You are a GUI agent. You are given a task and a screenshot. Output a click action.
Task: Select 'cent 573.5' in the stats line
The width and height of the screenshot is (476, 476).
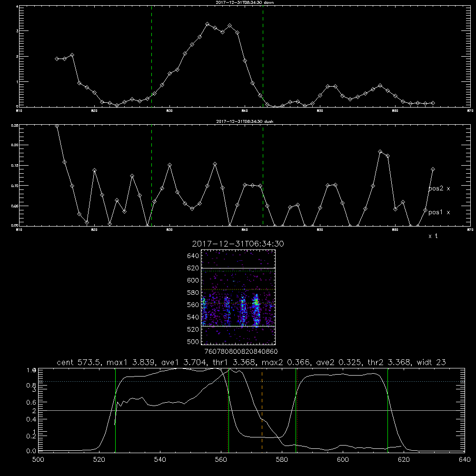click(78, 362)
